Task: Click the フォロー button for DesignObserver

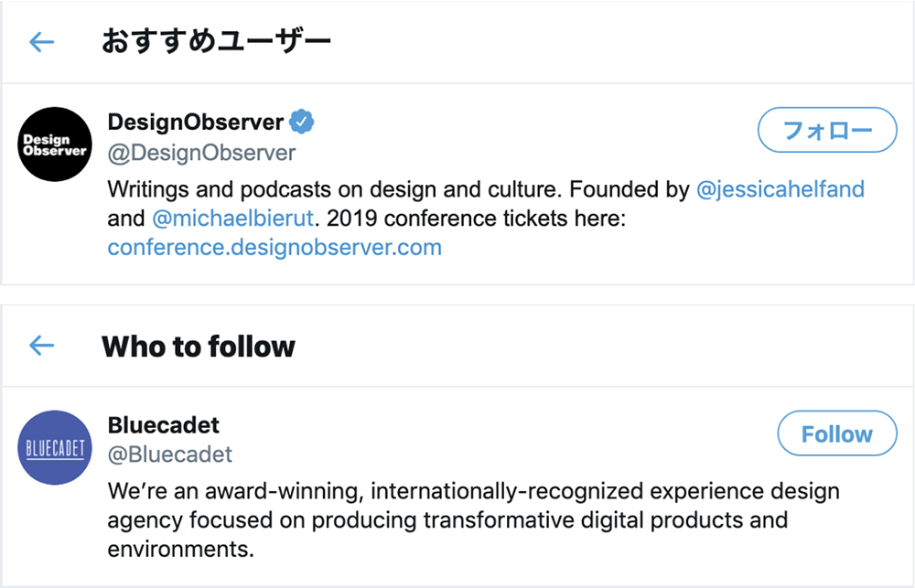Action: (827, 130)
